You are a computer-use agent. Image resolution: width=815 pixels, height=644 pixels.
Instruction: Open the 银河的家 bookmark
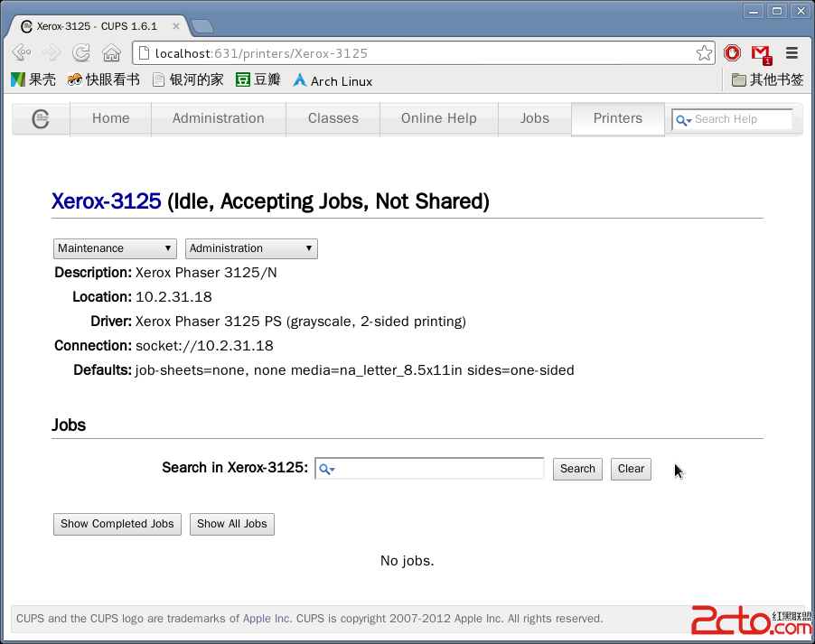point(188,79)
